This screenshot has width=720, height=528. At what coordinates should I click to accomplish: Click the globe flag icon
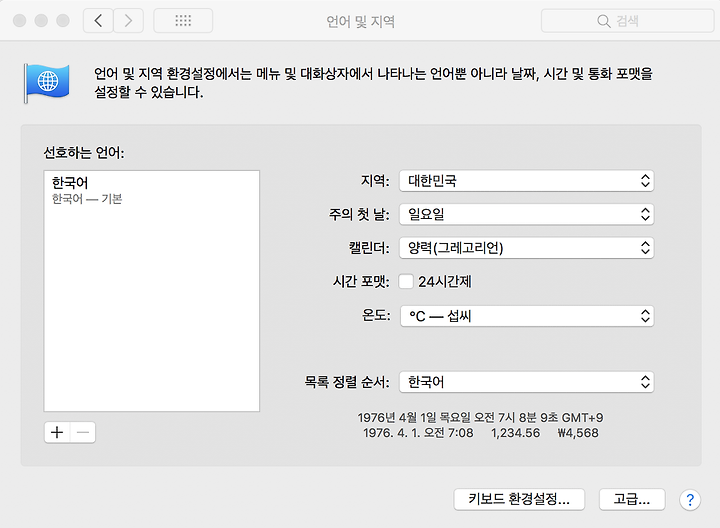point(47,83)
